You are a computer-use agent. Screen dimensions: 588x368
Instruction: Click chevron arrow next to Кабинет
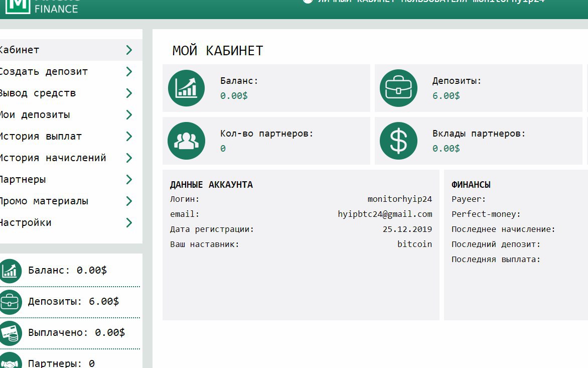129,50
